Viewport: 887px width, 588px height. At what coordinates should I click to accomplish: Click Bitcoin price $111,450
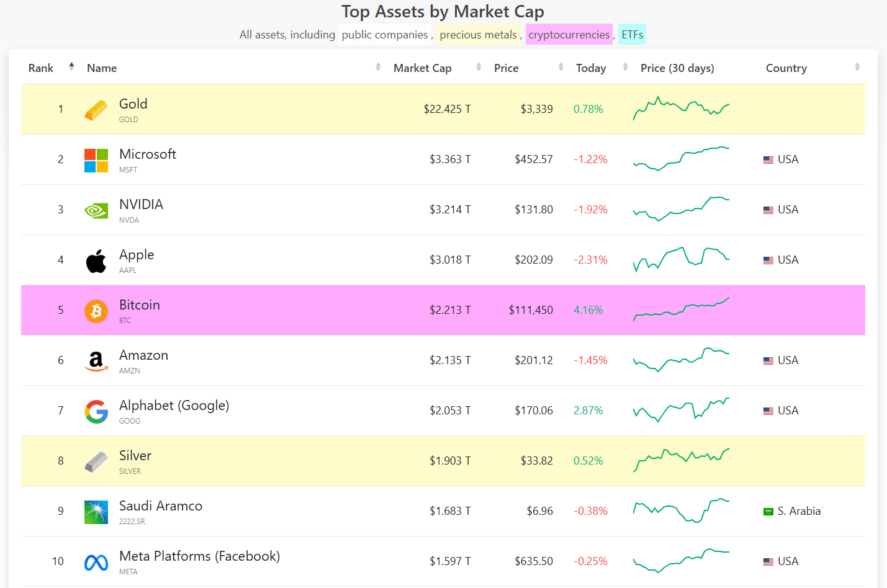(531, 310)
